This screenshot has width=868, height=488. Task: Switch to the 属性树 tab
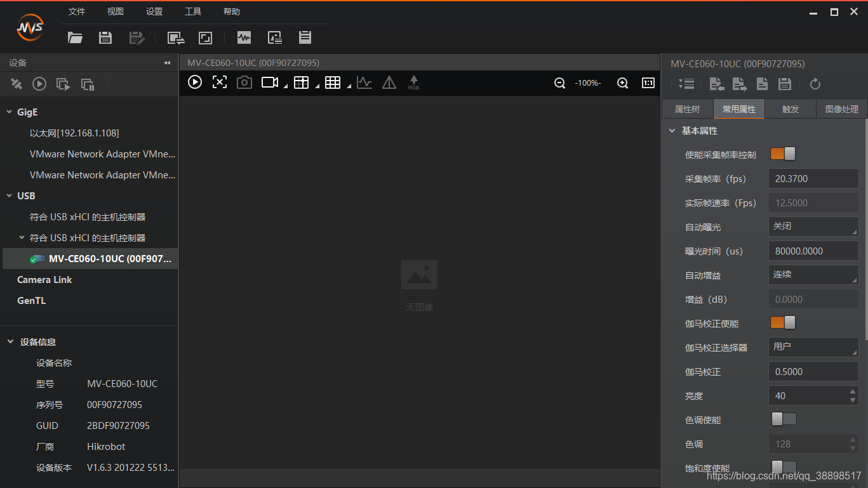tap(687, 109)
